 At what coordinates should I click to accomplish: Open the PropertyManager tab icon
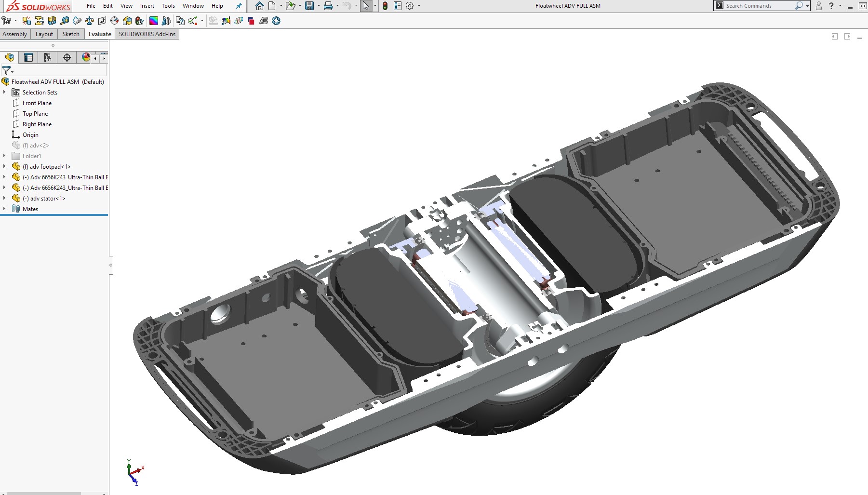28,57
